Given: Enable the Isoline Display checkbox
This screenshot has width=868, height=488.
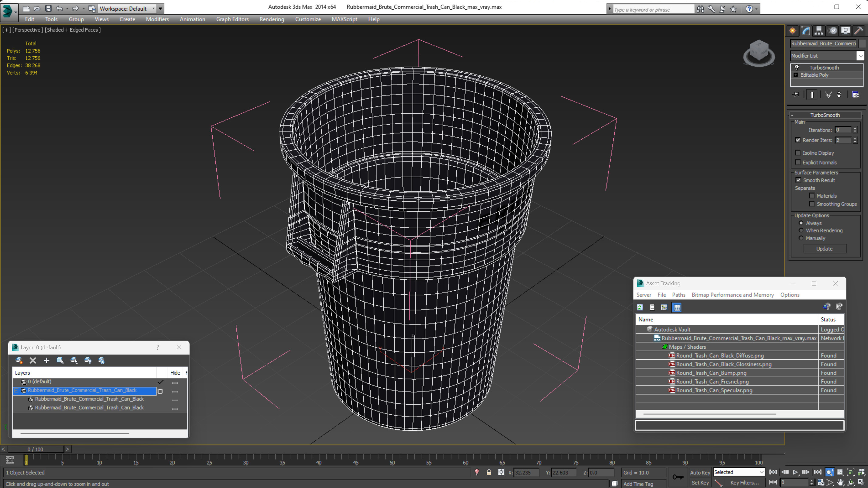Looking at the screenshot, I should 798,153.
